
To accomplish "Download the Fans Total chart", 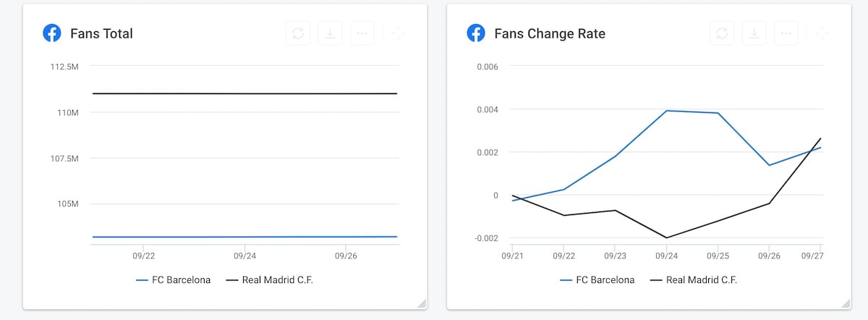I will 330,33.
